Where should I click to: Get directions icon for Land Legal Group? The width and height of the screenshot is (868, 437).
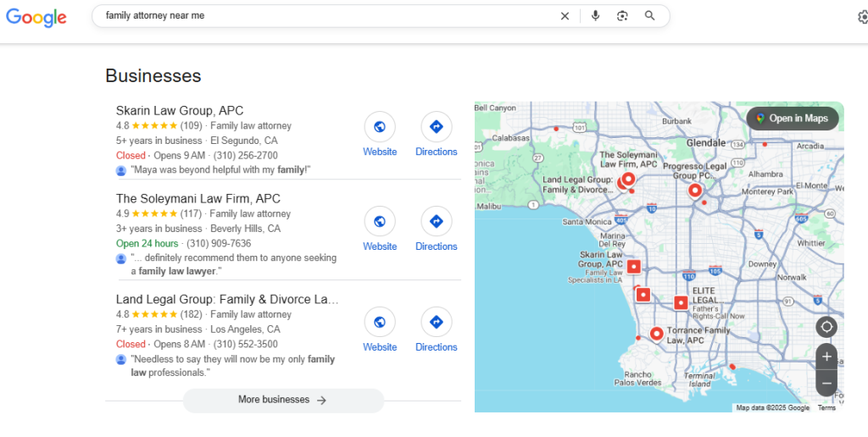437,322
